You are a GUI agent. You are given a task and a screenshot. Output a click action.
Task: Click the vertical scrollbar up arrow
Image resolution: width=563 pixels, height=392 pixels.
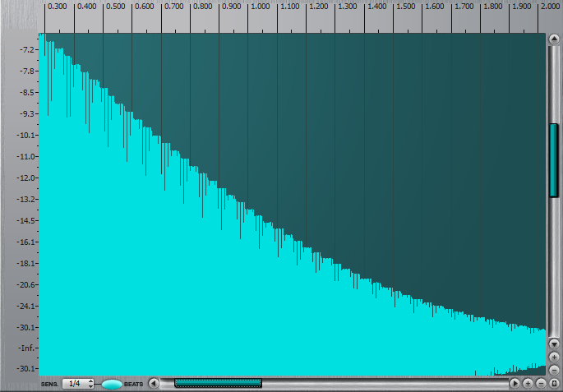tap(554, 39)
